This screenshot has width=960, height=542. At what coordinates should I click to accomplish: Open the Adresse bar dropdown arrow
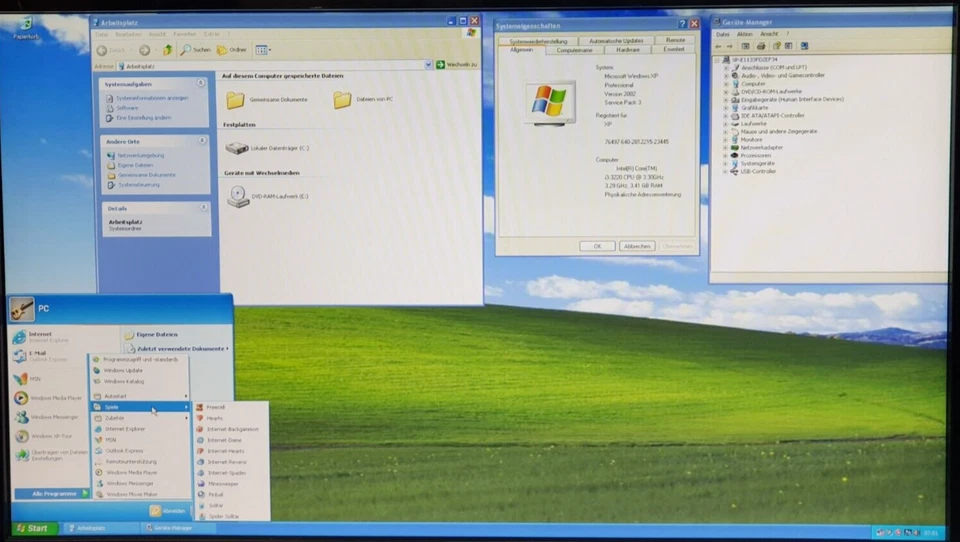pyautogui.click(x=428, y=64)
